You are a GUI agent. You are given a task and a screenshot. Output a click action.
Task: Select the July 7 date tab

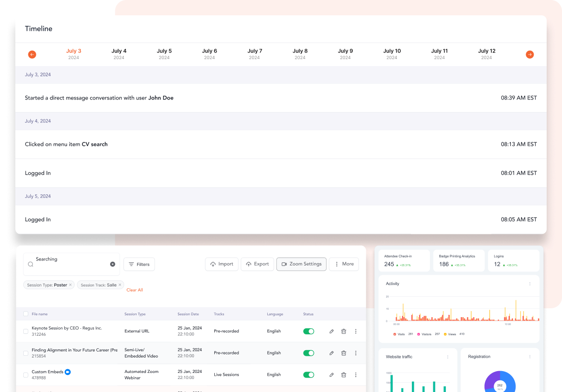tap(254, 54)
